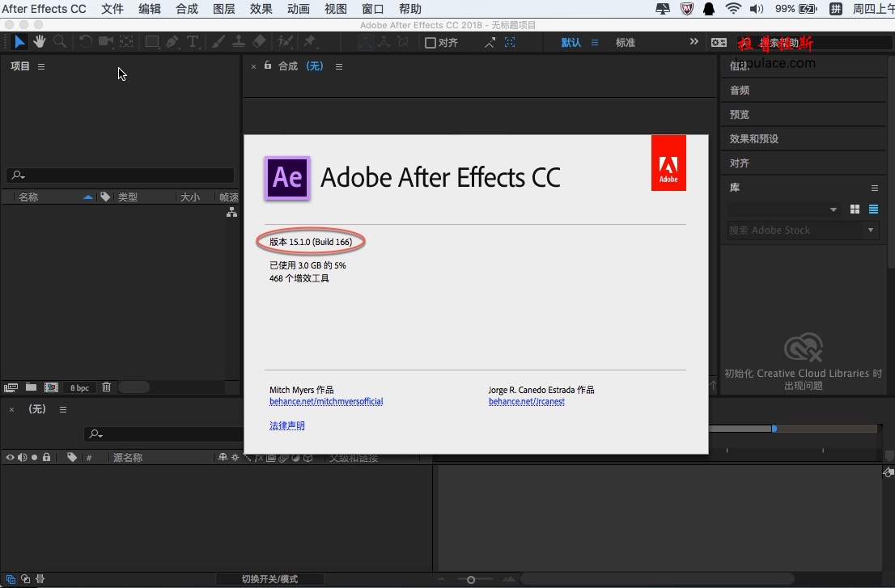Select the Hand tool

coord(40,41)
